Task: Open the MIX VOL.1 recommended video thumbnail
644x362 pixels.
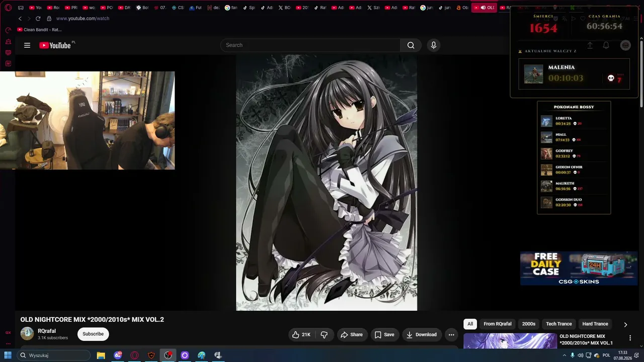Action: pos(510,341)
